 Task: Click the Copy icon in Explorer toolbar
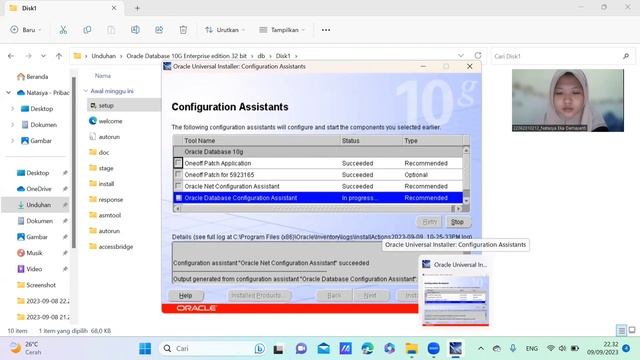pos(87,30)
